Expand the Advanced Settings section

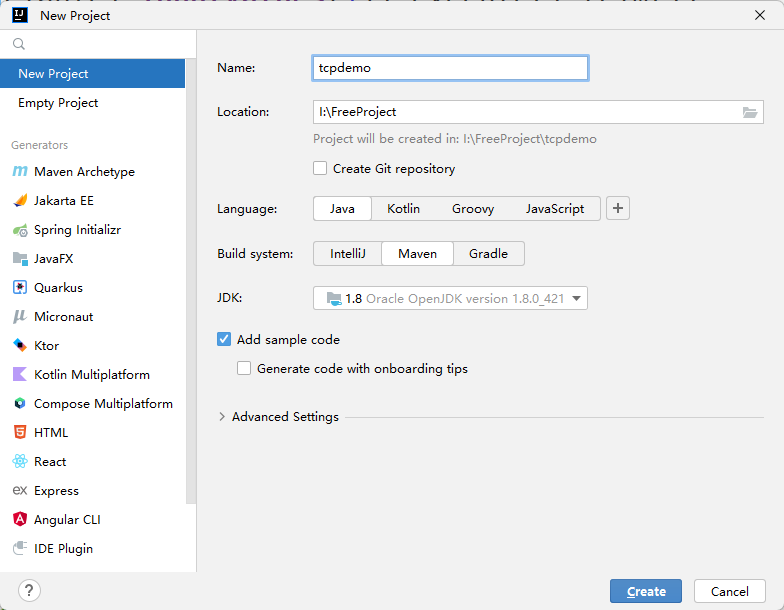coord(222,417)
